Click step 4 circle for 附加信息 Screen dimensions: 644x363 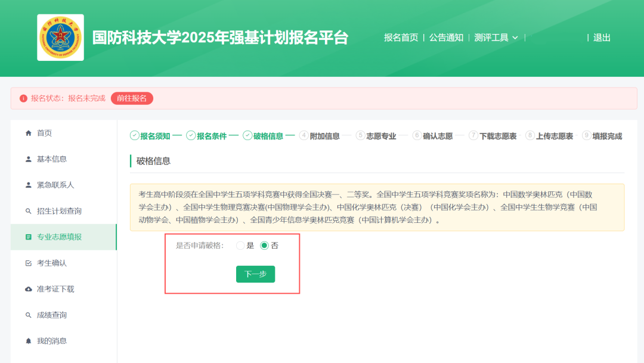coord(304,135)
